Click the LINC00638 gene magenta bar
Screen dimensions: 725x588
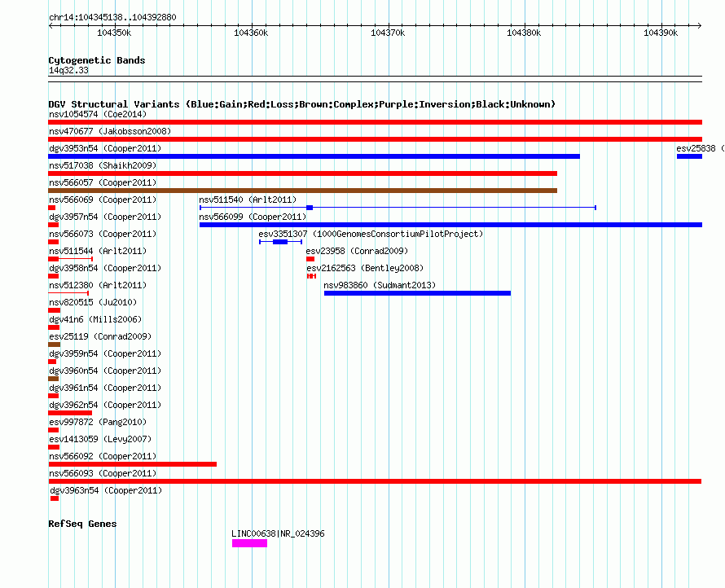click(x=250, y=543)
